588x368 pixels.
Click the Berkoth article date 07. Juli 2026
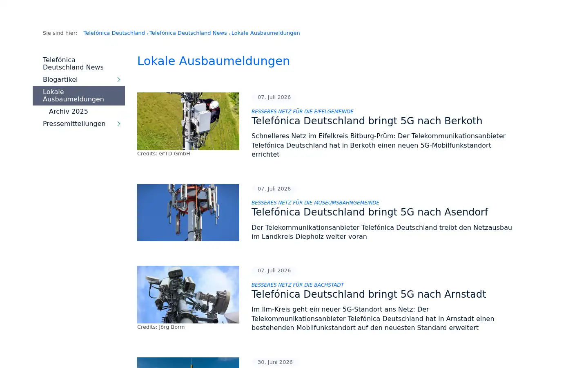pyautogui.click(x=274, y=97)
